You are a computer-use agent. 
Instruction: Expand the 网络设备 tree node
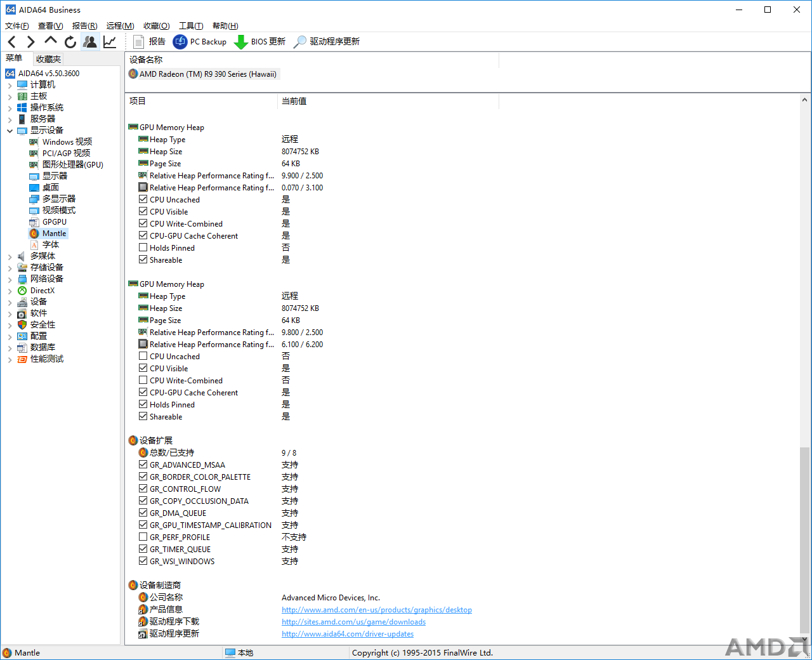point(10,279)
